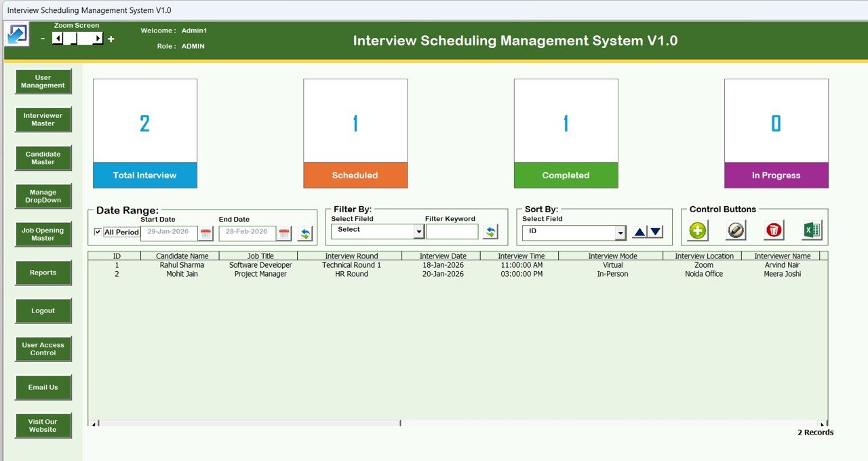Screen dimensions: 868x461
Task: Click the blue arrow icon at top left
Action: coord(16,33)
